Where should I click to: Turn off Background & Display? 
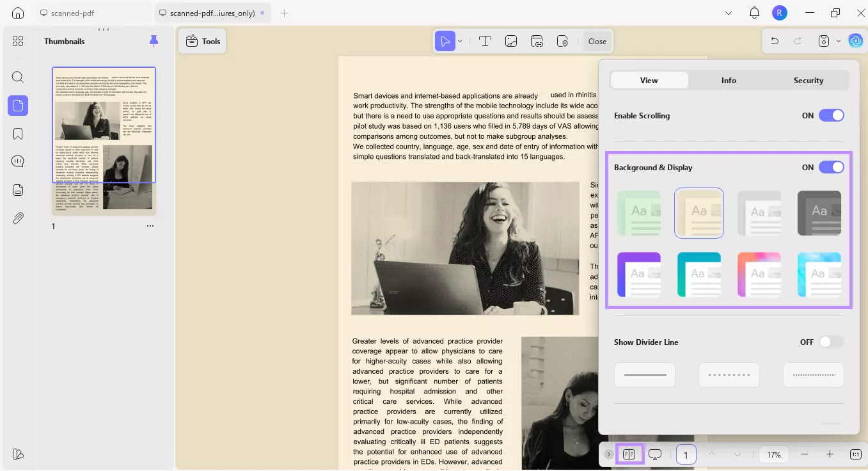(x=832, y=167)
